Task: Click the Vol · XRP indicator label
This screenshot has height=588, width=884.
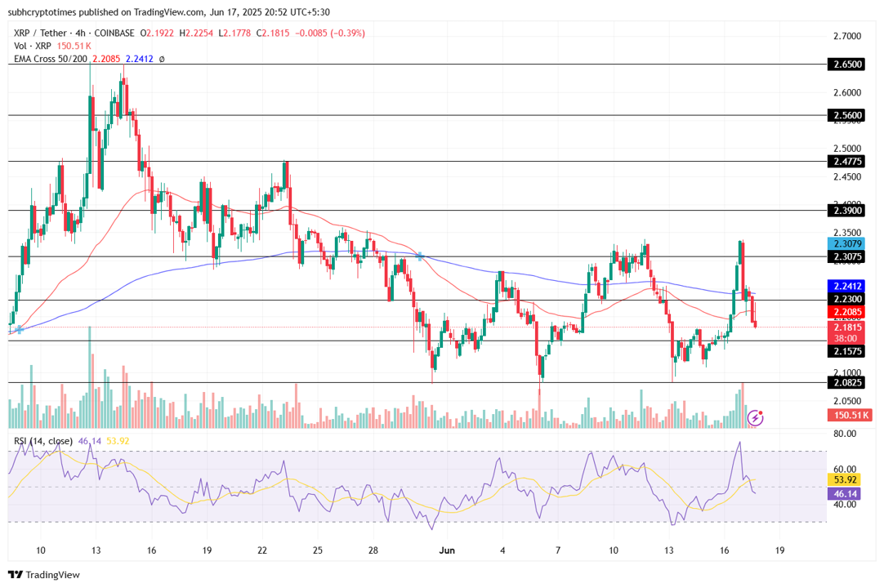Action: [31, 47]
